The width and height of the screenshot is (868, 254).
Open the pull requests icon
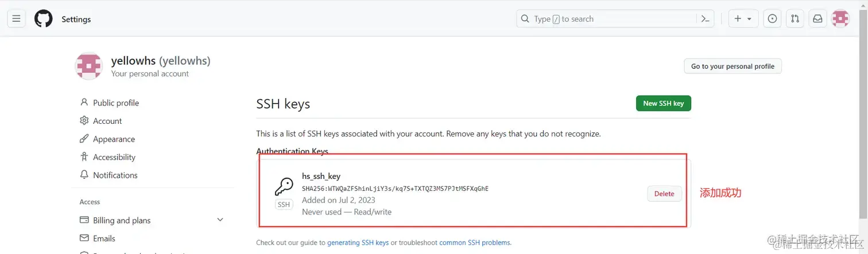(795, 19)
